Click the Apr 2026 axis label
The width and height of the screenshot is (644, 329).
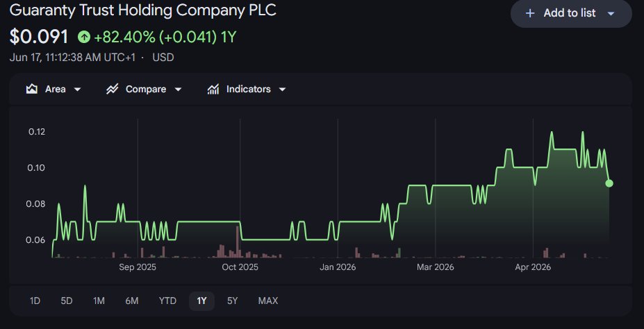(x=533, y=267)
